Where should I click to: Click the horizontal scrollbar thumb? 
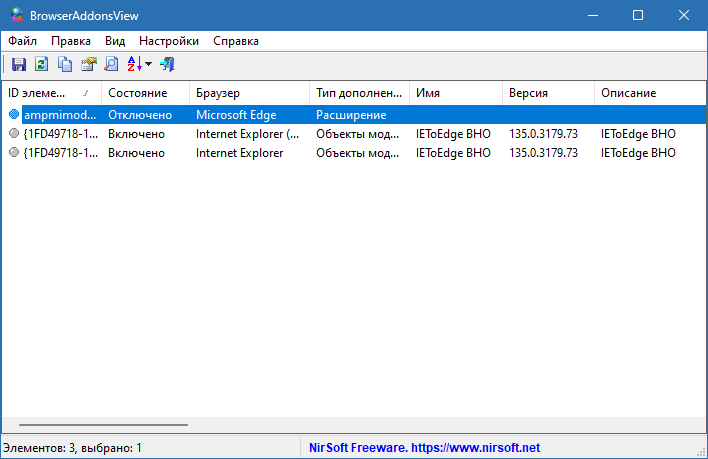[x=103, y=425]
